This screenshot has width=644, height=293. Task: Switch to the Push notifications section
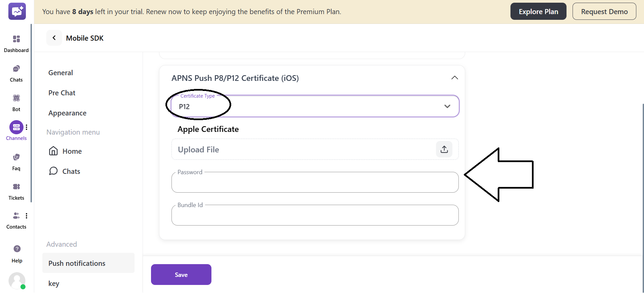[77, 263]
